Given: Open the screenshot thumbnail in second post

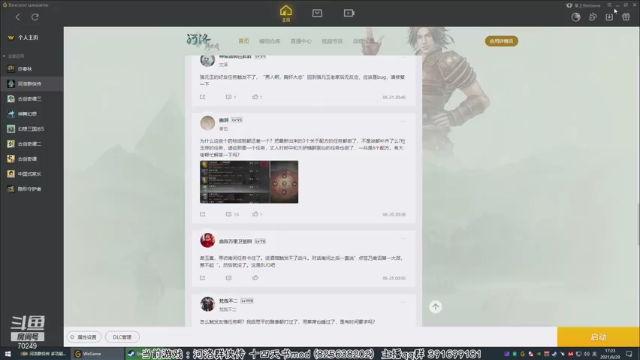Looking at the screenshot, I should [249, 182].
